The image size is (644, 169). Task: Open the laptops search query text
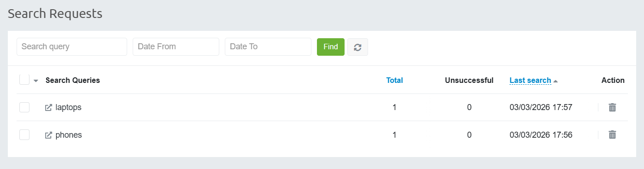pos(68,107)
